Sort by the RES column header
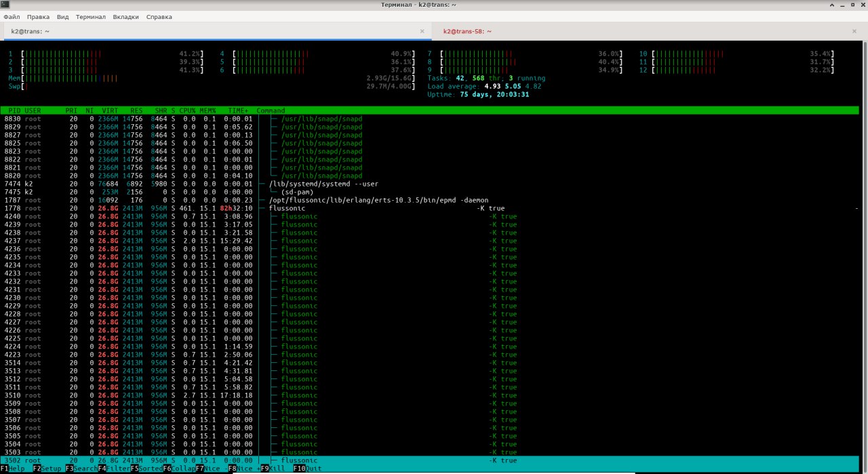Screen dimensions: 868x474 click(x=136, y=111)
